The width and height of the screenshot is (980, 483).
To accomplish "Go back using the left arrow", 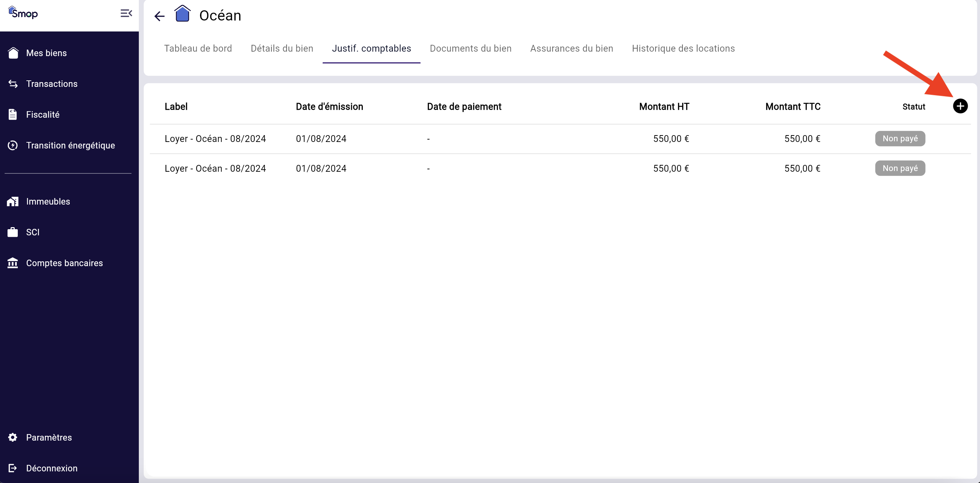I will pyautogui.click(x=159, y=16).
